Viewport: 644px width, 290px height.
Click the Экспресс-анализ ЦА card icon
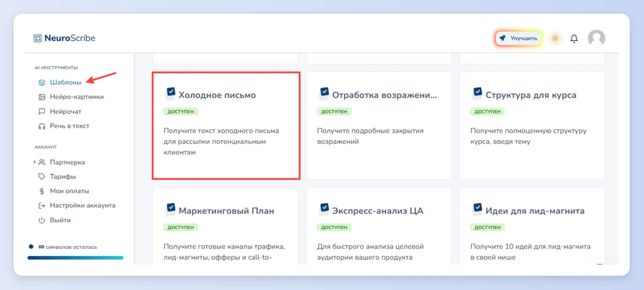click(324, 210)
